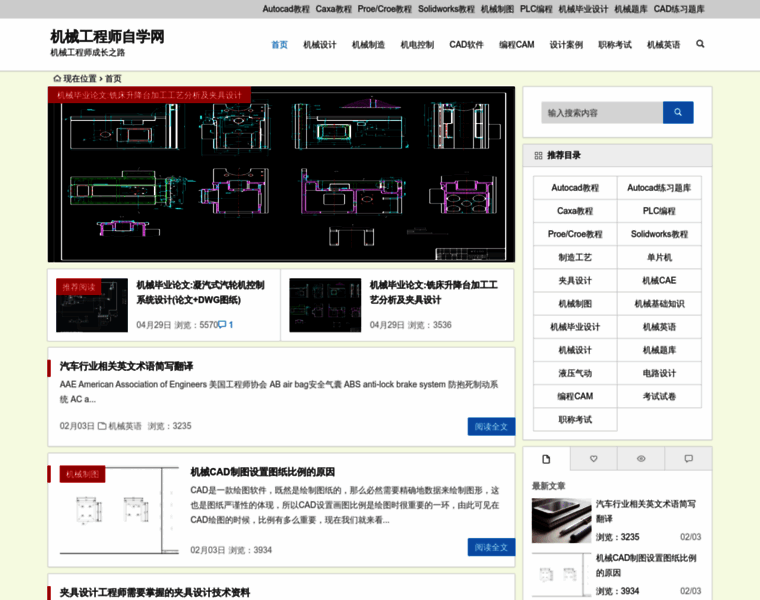The height and width of the screenshot is (600, 760).
Task: Click the 阅读全文 button for the automotive terms article
Action: pos(491,426)
